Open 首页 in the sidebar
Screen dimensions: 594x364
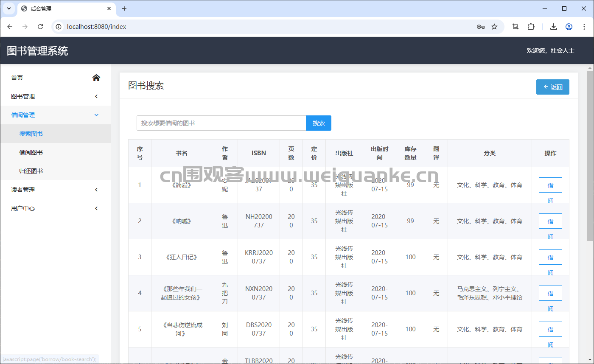pyautogui.click(x=55, y=78)
